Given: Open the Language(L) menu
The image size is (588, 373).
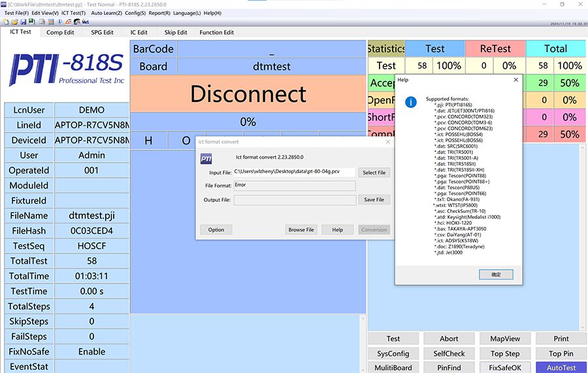Looking at the screenshot, I should [187, 13].
